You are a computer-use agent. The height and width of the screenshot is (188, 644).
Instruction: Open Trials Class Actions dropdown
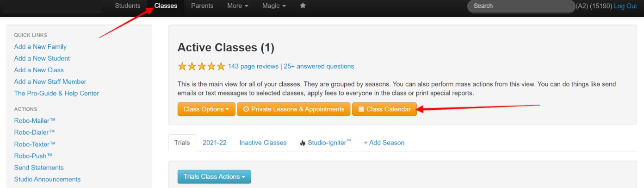tap(214, 176)
